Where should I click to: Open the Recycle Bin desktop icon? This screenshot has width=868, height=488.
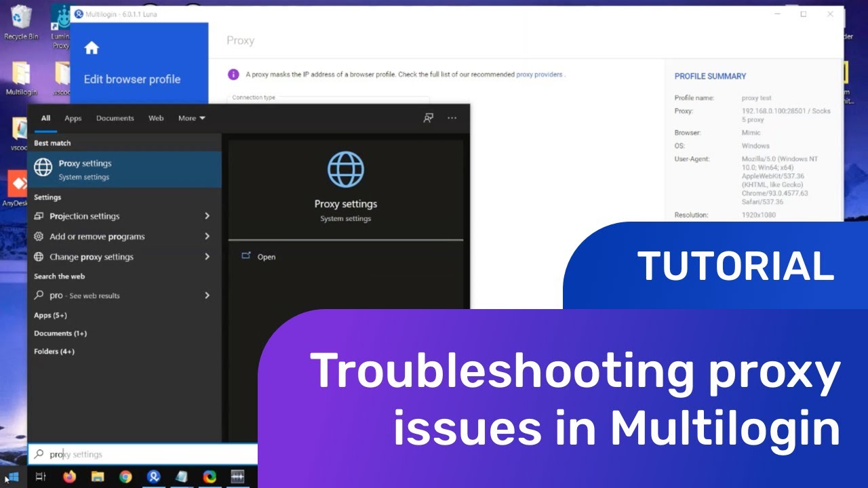coord(21,22)
